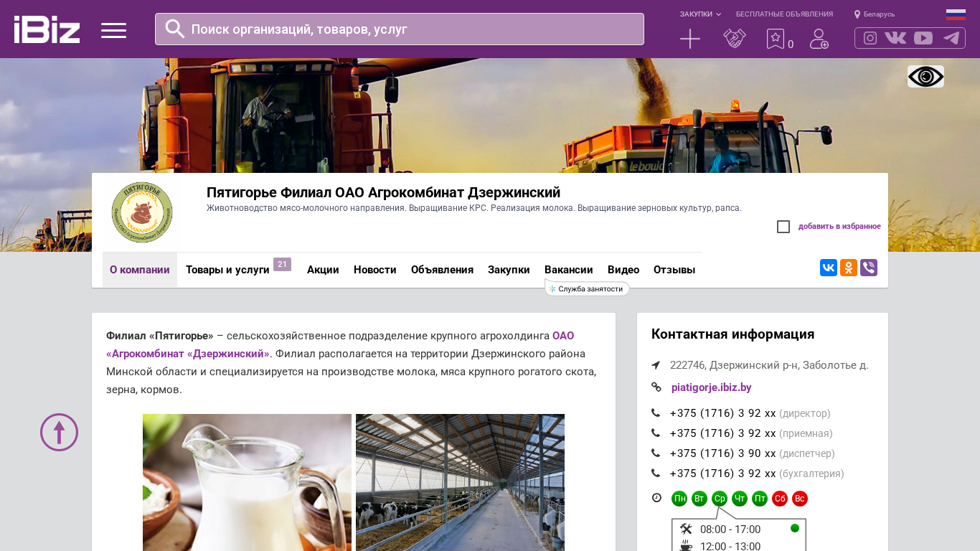View the Видео tab
The height and width of the screenshot is (551, 980).
623,270
